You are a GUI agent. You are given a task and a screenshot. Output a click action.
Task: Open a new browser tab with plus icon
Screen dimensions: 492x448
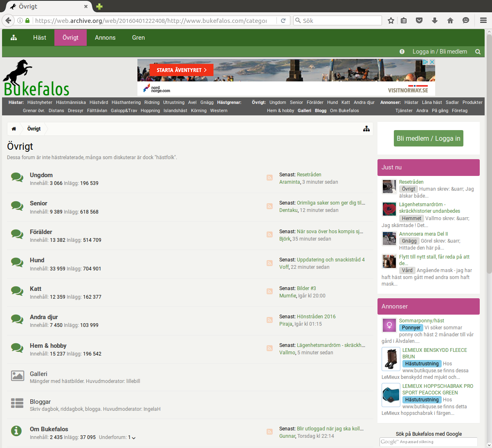[99, 7]
